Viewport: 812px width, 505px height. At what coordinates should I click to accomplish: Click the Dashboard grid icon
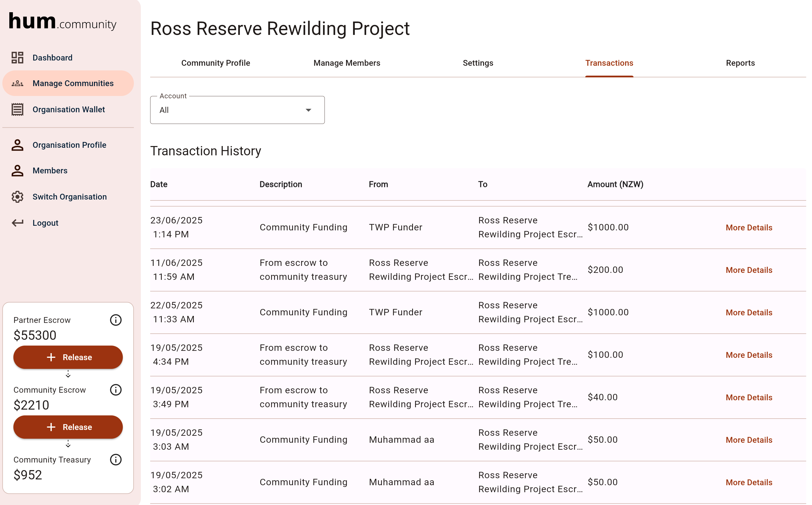(x=17, y=57)
